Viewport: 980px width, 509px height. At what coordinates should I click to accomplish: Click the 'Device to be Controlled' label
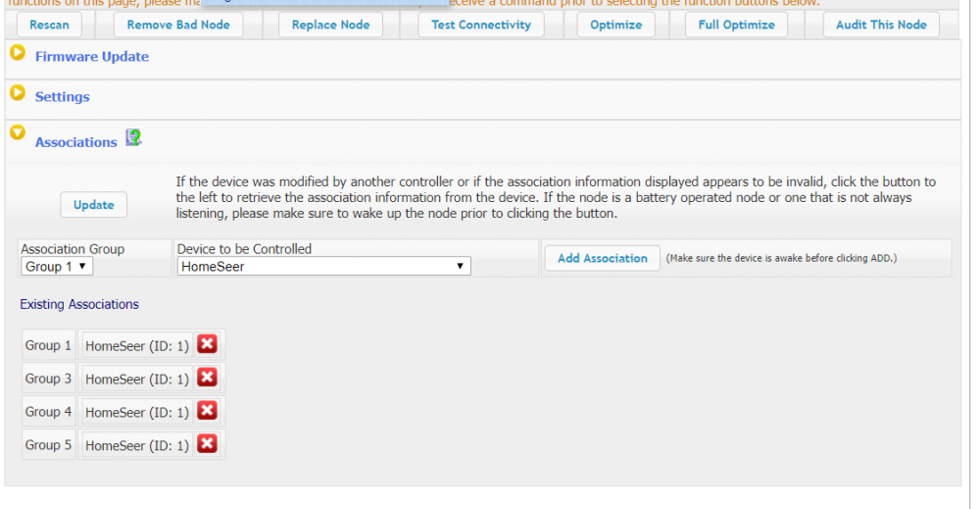click(244, 249)
